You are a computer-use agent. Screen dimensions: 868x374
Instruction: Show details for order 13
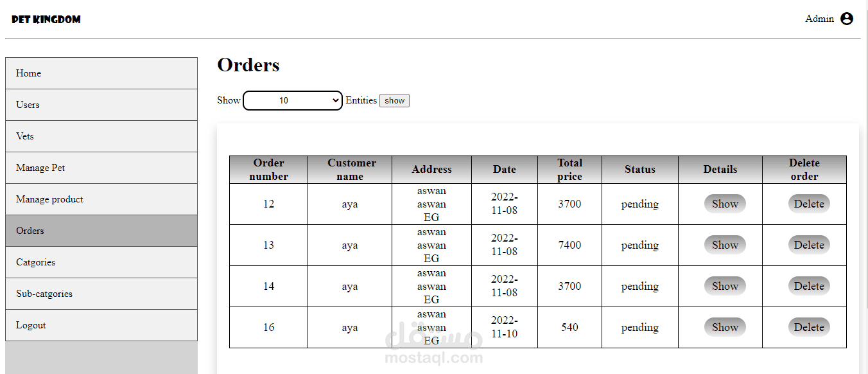click(725, 245)
